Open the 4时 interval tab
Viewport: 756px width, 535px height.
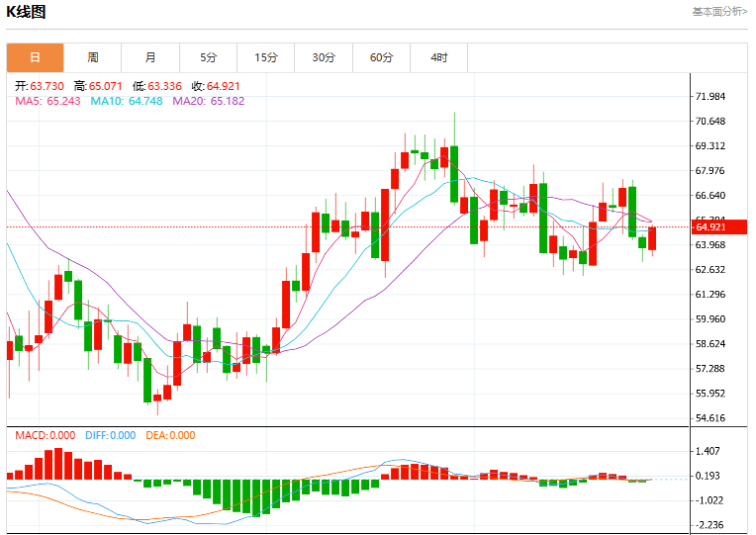click(438, 57)
